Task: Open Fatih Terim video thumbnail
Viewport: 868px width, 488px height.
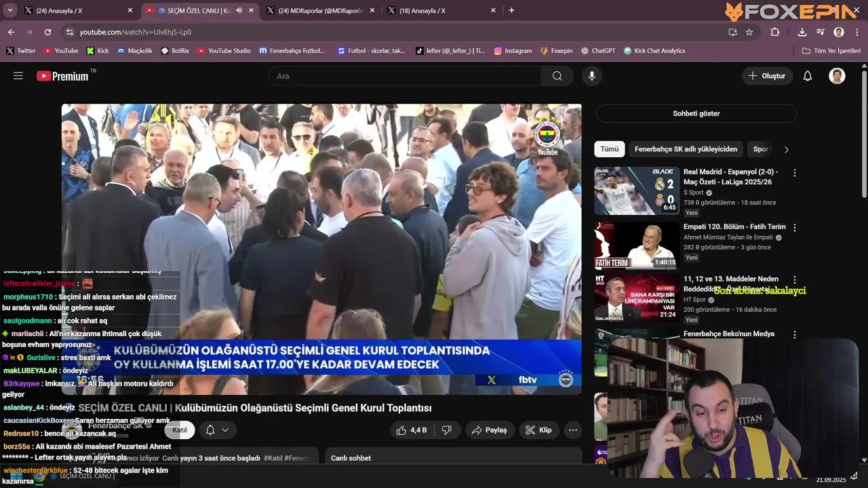Action: click(637, 245)
